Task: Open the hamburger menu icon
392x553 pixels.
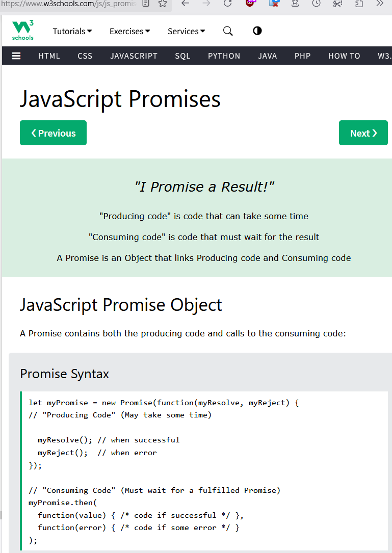Action: click(x=16, y=56)
